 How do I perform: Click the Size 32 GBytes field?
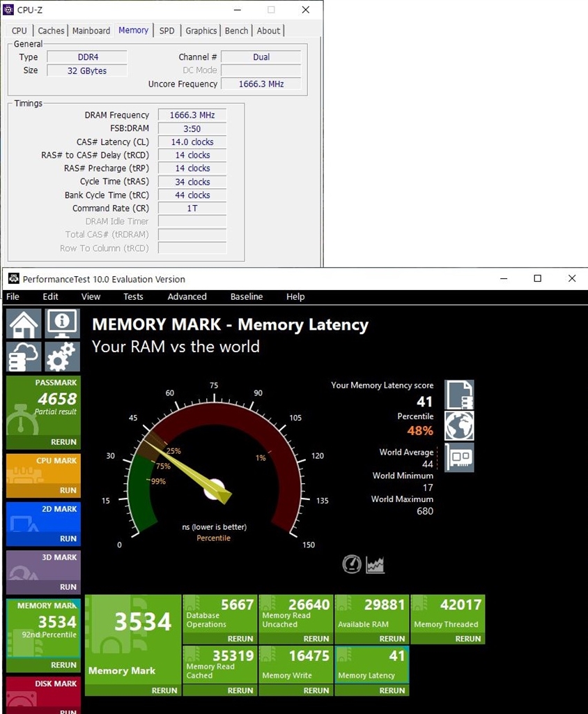[x=87, y=70]
